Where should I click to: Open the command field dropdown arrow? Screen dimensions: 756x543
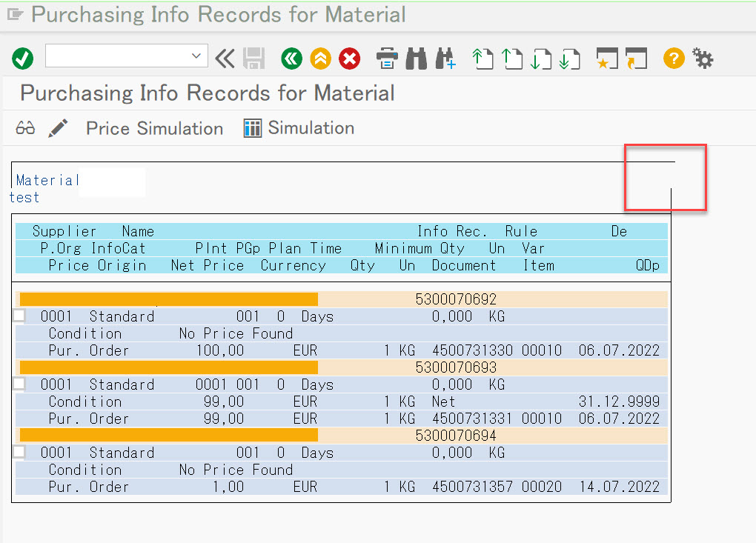pyautogui.click(x=196, y=56)
